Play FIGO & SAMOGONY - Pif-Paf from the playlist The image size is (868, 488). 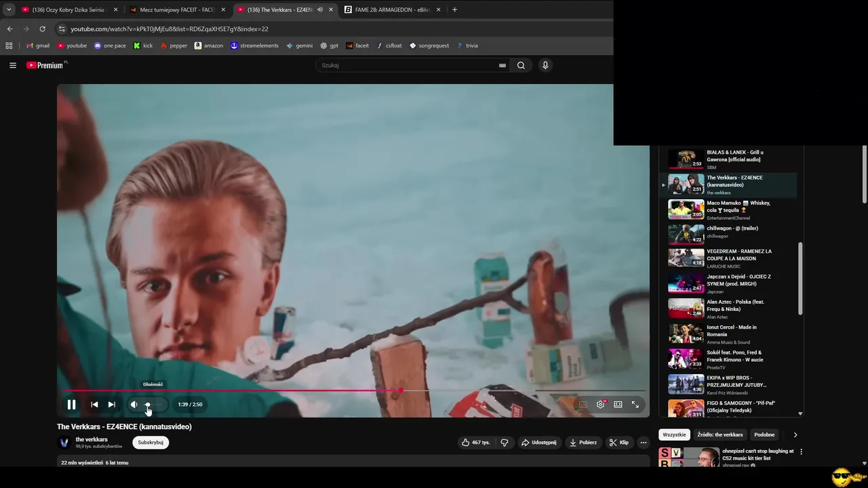click(x=729, y=408)
